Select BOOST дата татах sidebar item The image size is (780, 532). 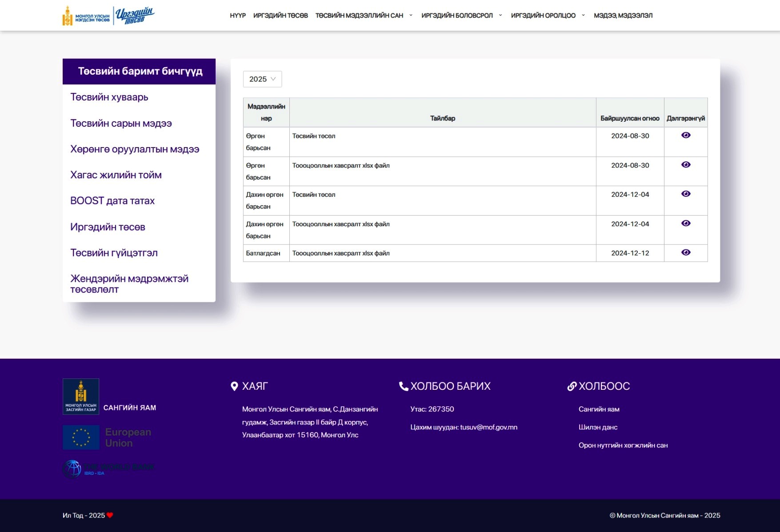112,201
